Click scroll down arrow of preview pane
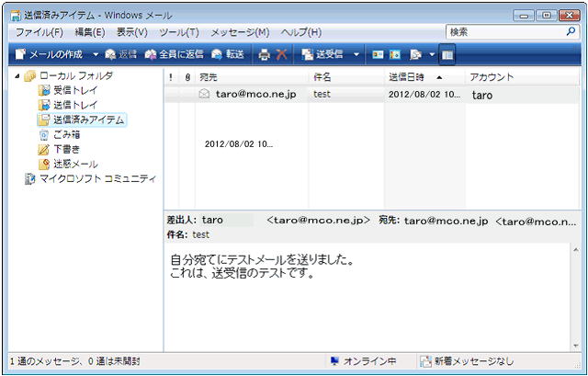 coord(576,346)
